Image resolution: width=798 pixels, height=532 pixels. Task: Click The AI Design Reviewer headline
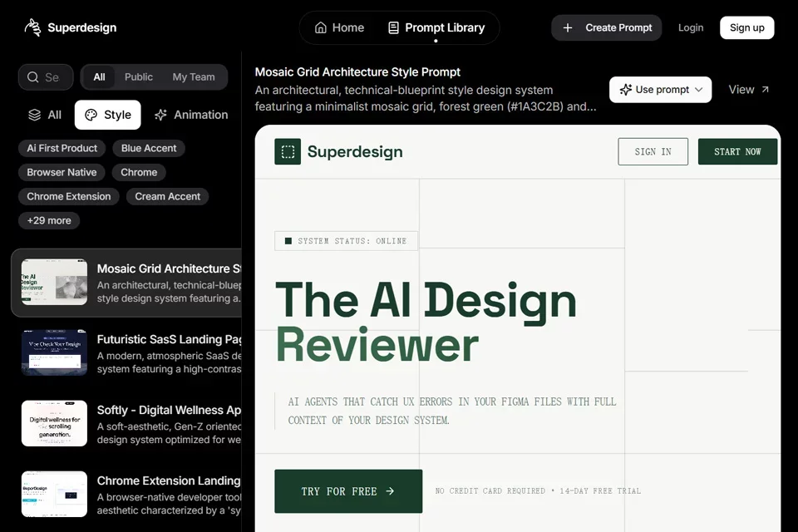click(426, 323)
